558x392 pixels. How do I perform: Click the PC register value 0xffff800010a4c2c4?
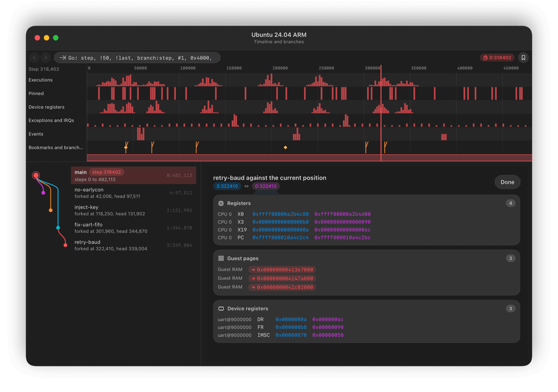tap(281, 238)
